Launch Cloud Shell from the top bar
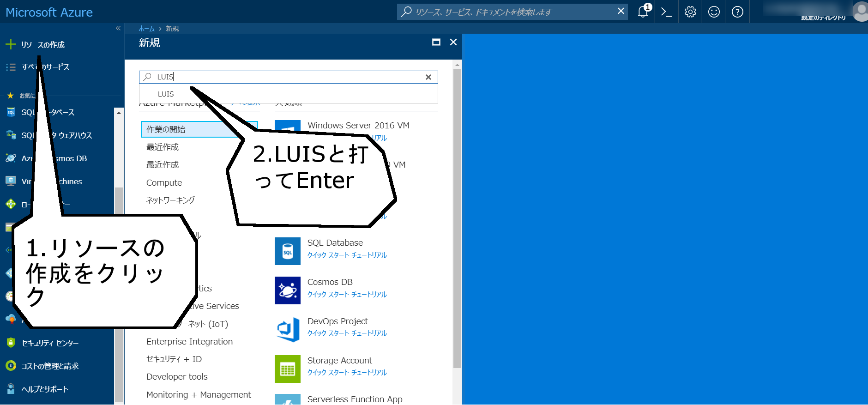Viewport: 868px width, 405px height. pos(666,12)
